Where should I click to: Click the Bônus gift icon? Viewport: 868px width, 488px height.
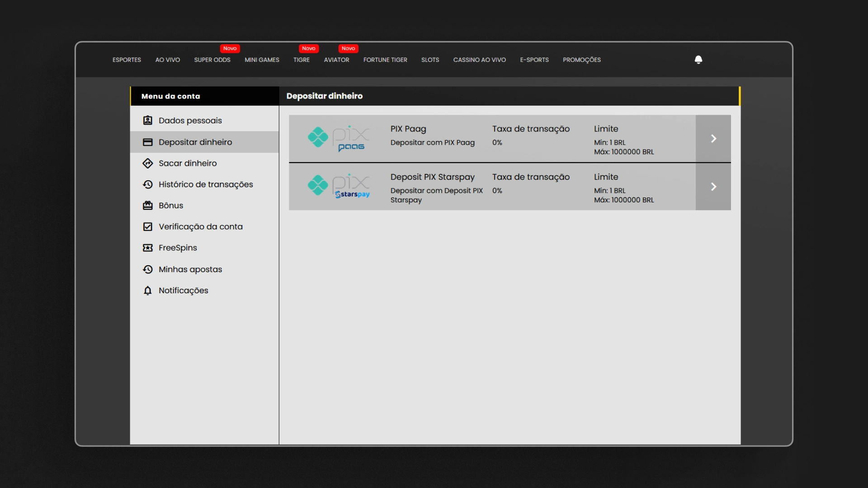[x=148, y=206]
